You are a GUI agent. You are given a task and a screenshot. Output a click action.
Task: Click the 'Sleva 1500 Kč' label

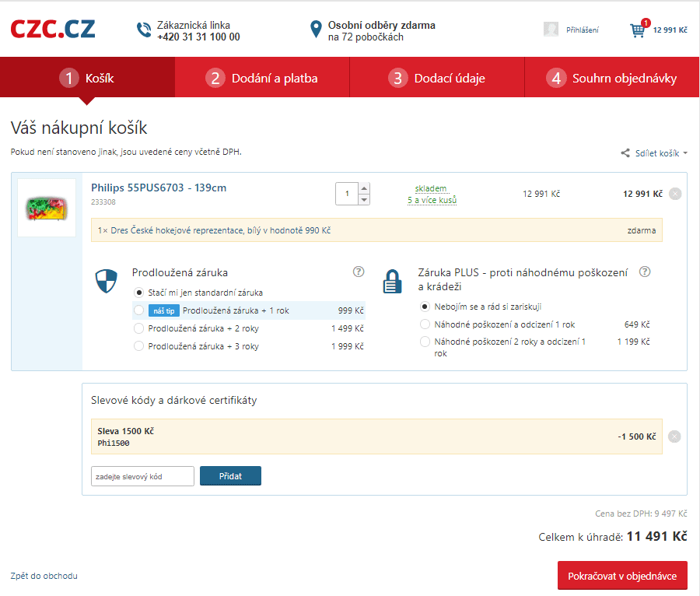click(125, 431)
